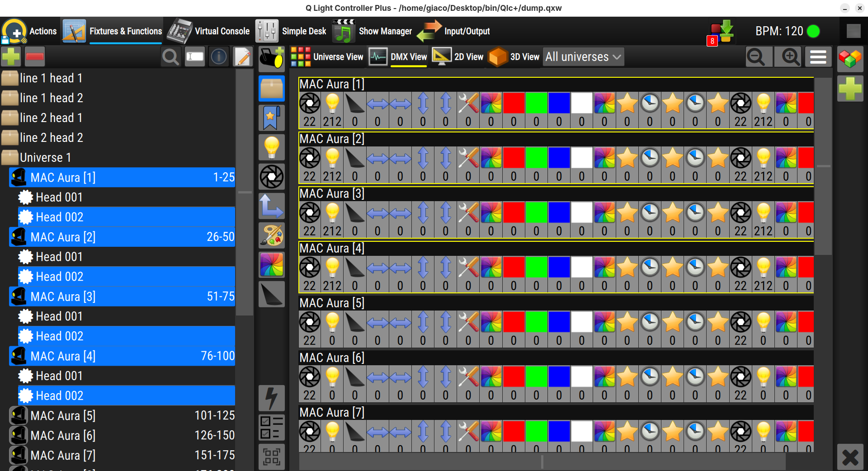The width and height of the screenshot is (868, 471).
Task: Click the black X icon bottom right
Action: click(x=850, y=457)
